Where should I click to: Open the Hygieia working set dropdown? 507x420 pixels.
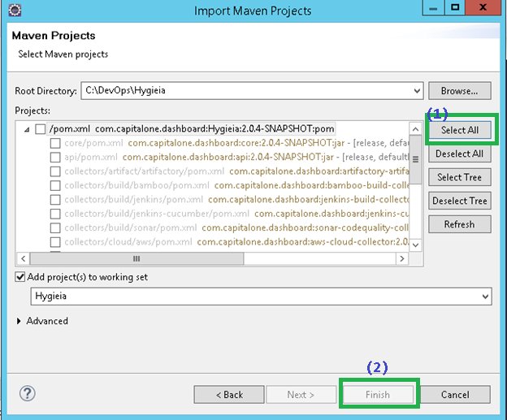(484, 297)
